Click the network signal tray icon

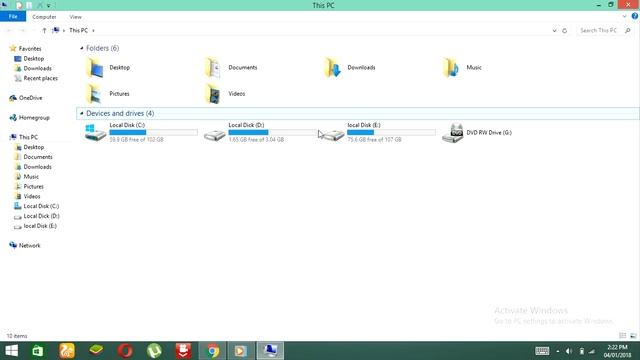click(x=592, y=351)
